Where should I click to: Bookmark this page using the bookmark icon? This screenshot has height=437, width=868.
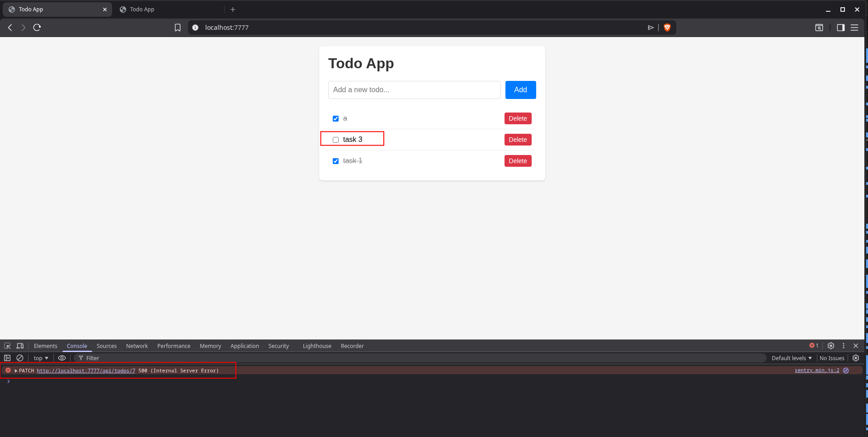178,28
